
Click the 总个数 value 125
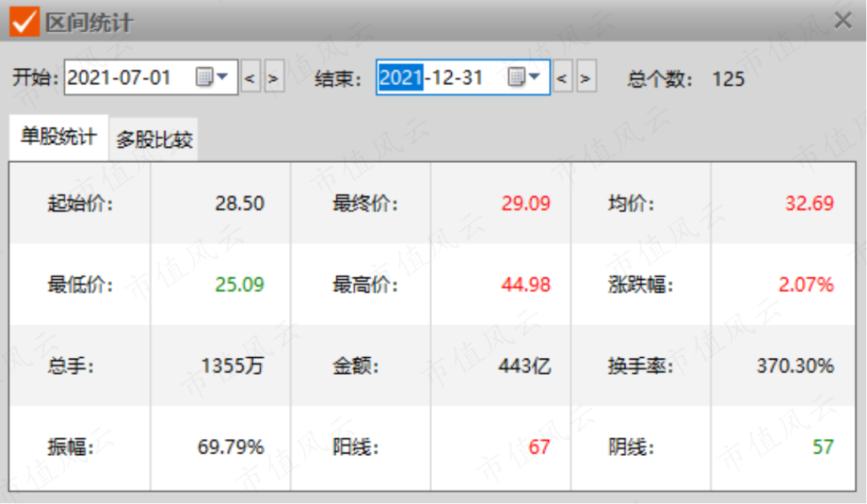728,79
